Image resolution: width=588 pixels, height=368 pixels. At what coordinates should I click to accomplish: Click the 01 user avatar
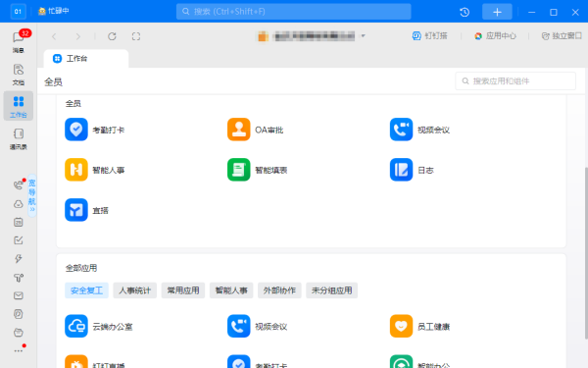pos(18,11)
